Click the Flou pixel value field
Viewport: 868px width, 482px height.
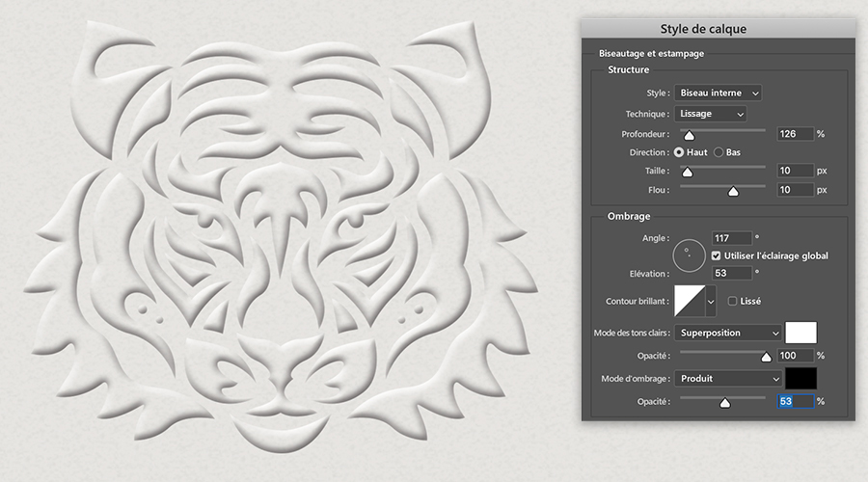[795, 190]
